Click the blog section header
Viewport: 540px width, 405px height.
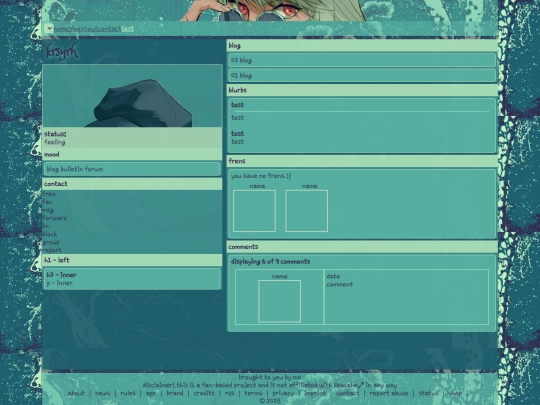(x=362, y=45)
